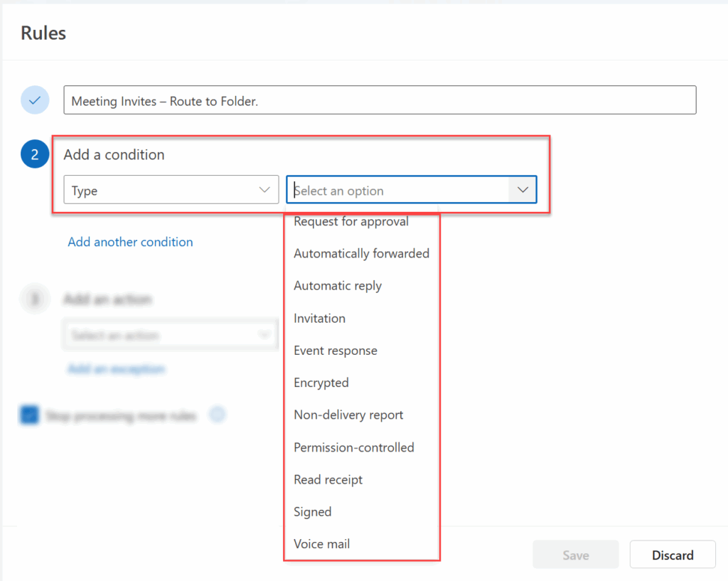This screenshot has width=728, height=581.
Task: Click the Add an exception link
Action: (x=116, y=369)
